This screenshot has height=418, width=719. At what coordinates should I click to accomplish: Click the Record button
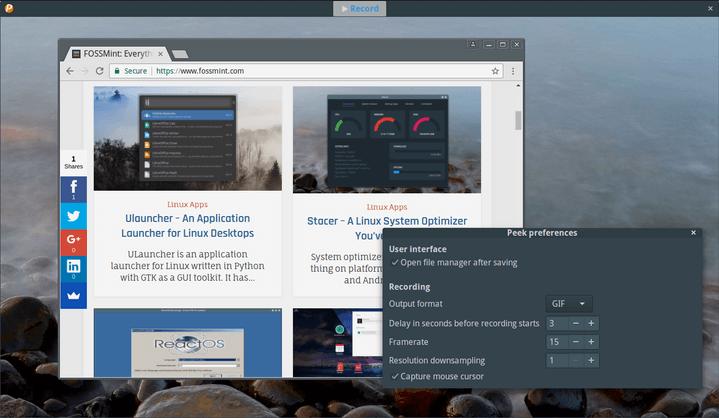pyautogui.click(x=359, y=8)
